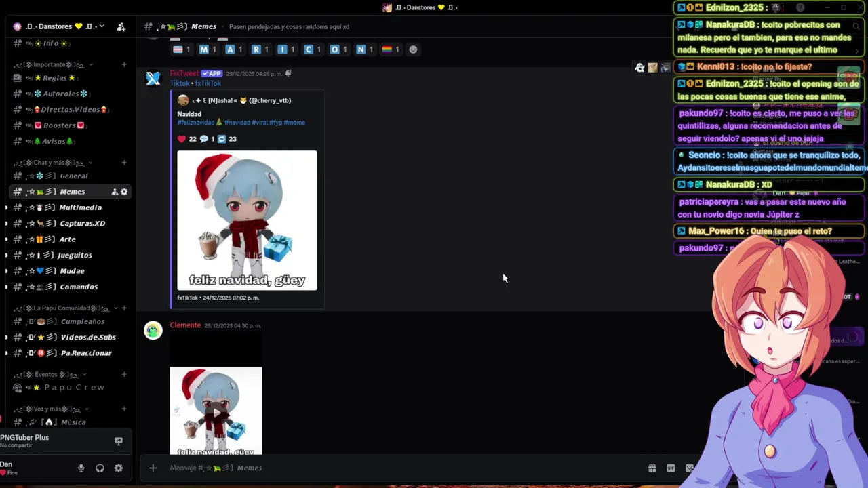Image resolution: width=868 pixels, height=488 pixels.
Task: Collapse the Importante category
Action: point(53,64)
